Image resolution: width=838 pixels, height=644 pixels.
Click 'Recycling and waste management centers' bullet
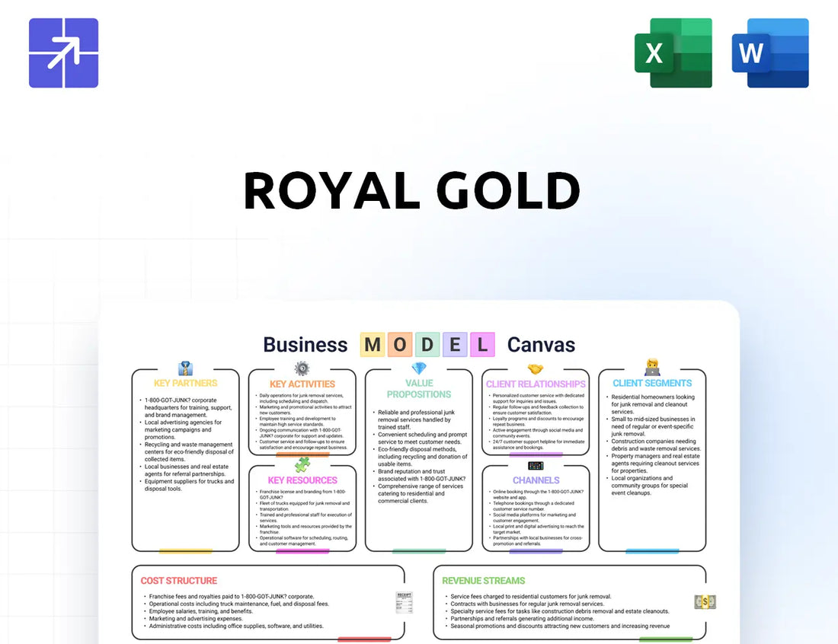[189, 451]
